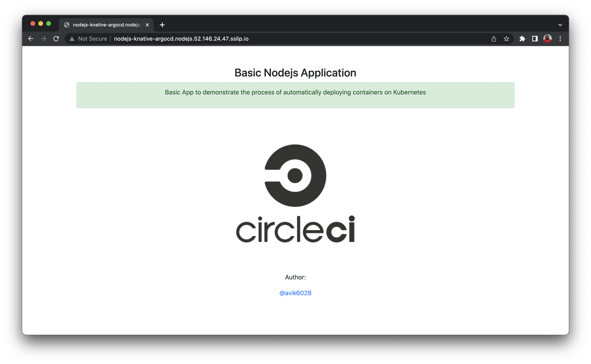Open the Chrome profile avatar

tap(547, 39)
